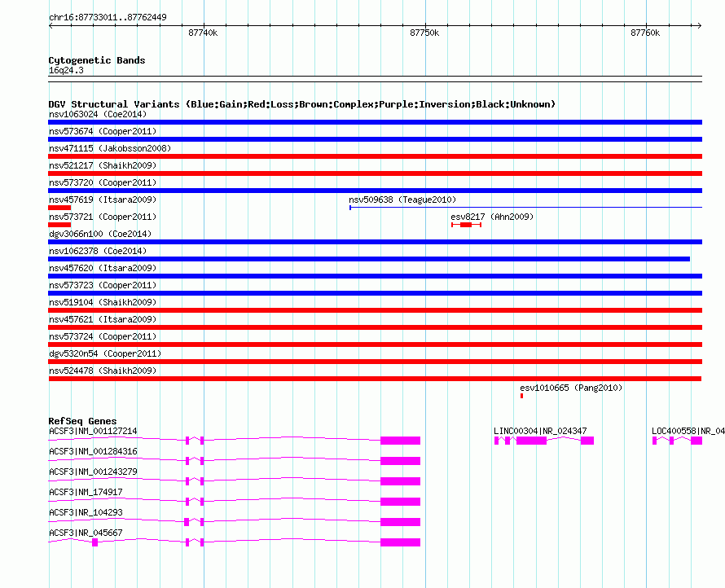Select the LOC400558 gene label
Viewport: 725px width, 588px height.
[x=688, y=431]
